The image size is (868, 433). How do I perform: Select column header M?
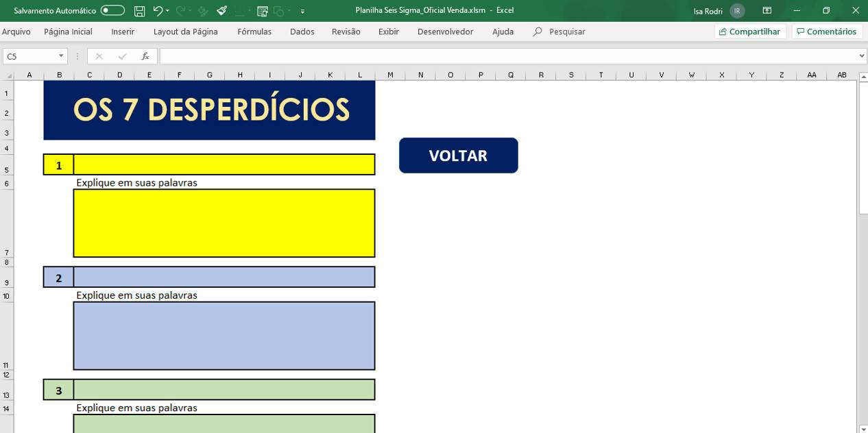[390, 75]
